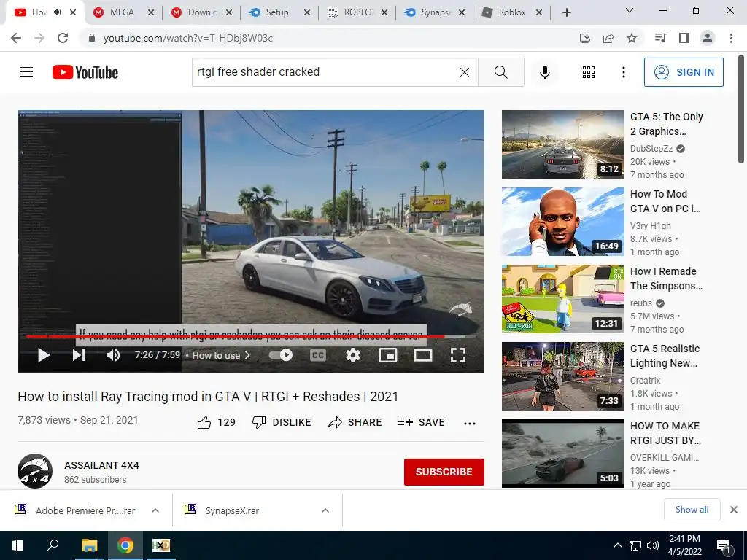Open Chrome three-dot menu
The height and width of the screenshot is (560, 747).
click(731, 38)
